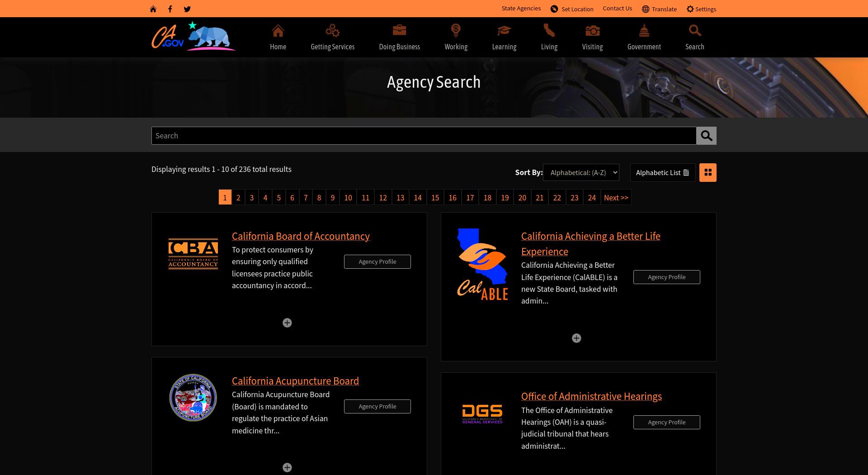868x475 pixels.
Task: Open the Working menu label
Action: click(456, 47)
